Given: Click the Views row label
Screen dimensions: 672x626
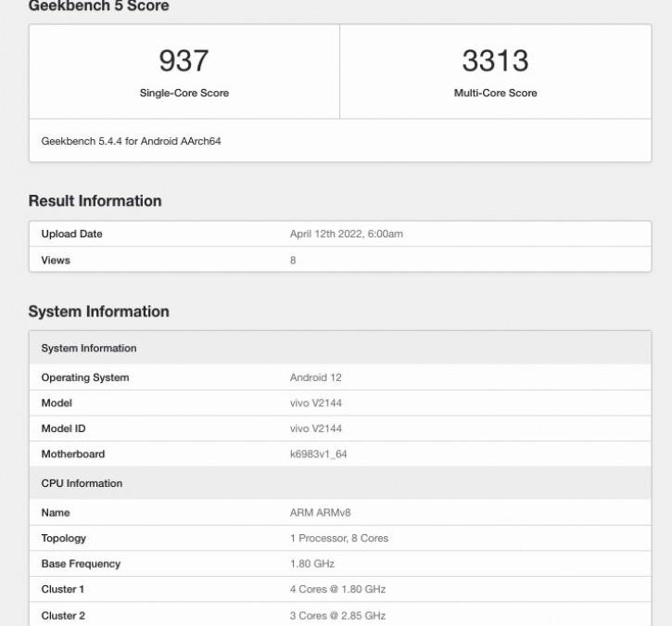Looking at the screenshot, I should point(56,261).
